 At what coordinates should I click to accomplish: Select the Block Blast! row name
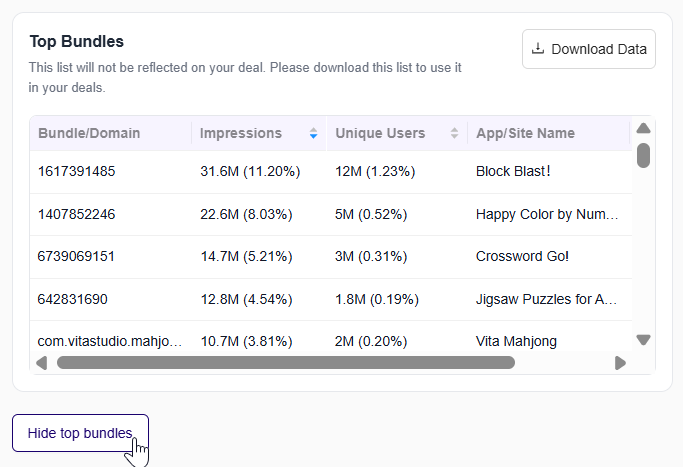click(513, 172)
